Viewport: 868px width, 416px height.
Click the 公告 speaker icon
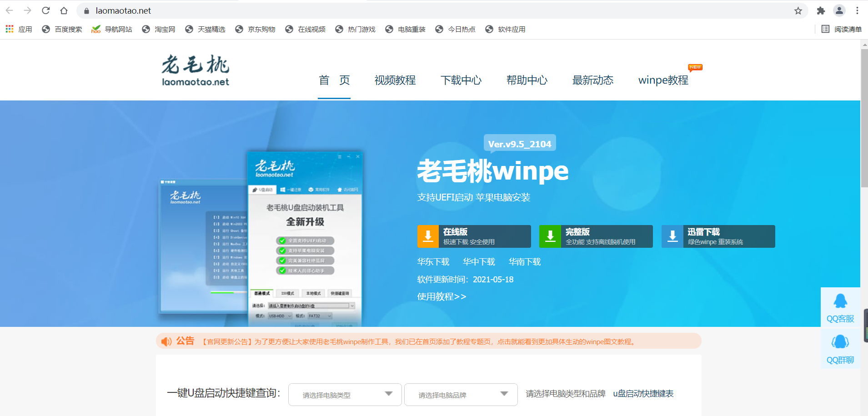point(166,341)
